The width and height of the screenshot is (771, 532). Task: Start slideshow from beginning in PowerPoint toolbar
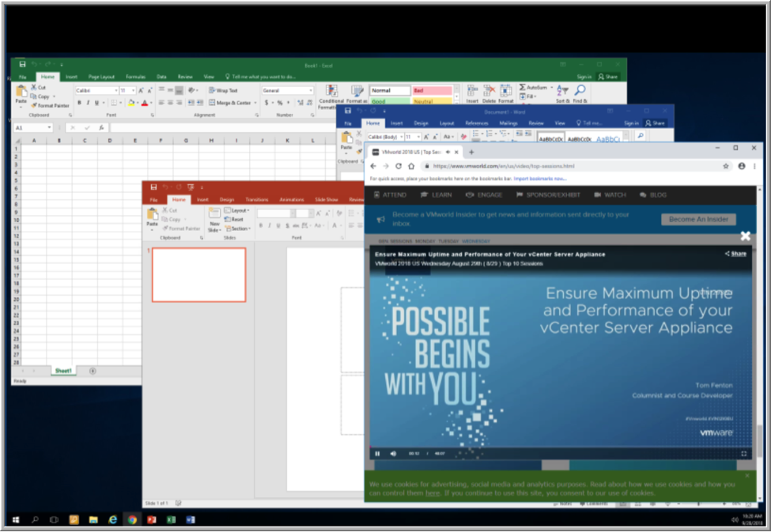191,187
